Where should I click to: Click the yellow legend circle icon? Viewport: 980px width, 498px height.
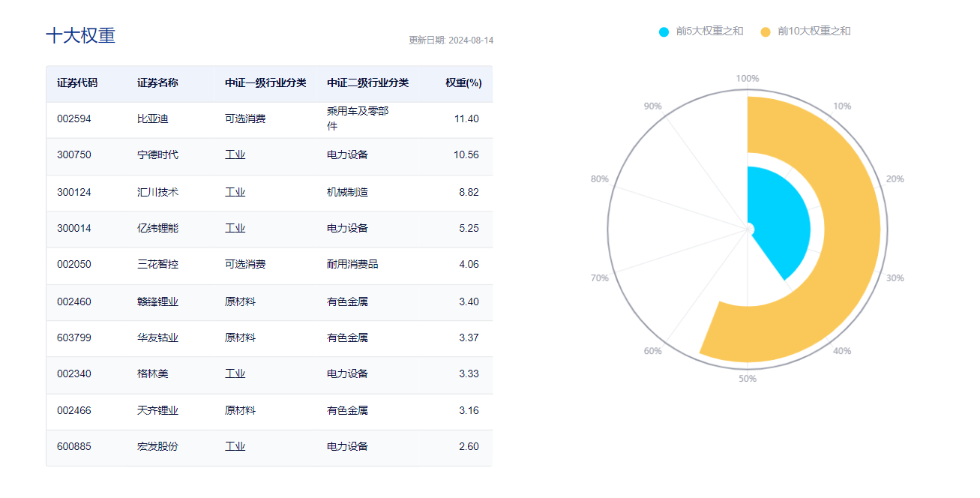tap(766, 31)
